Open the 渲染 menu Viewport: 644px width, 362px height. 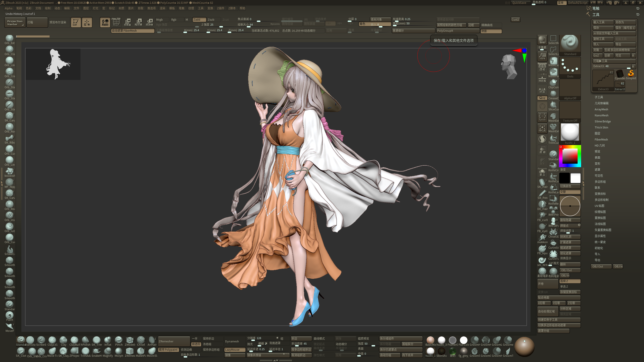(x=162, y=8)
